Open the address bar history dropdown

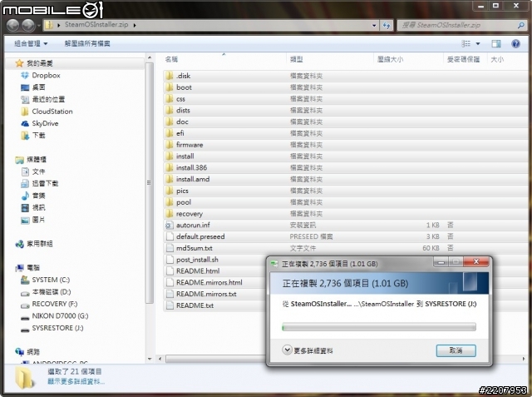[x=374, y=25]
